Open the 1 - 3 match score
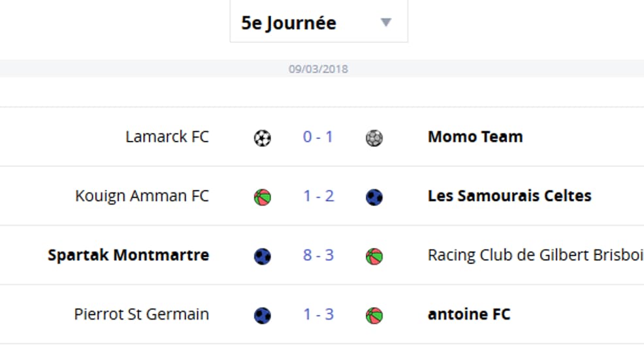The image size is (644, 362). pyautogui.click(x=318, y=314)
